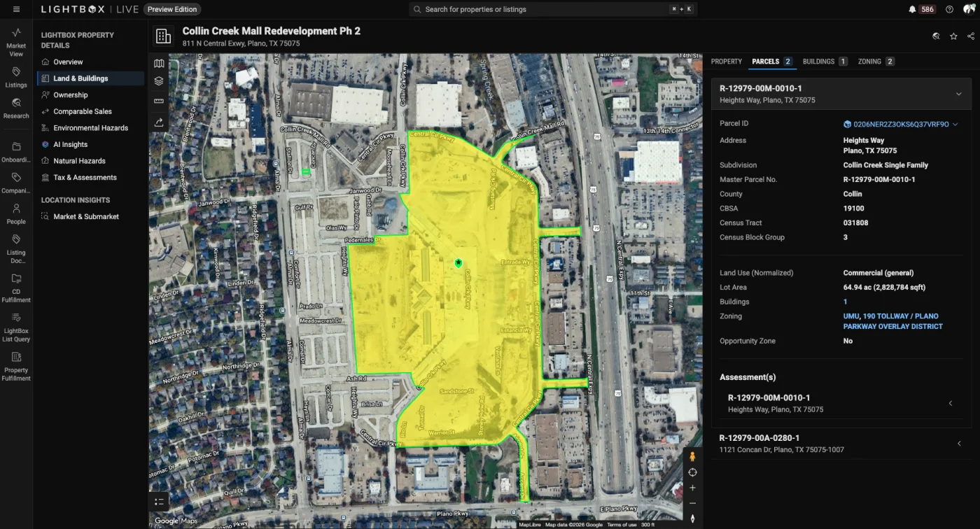
Task: Click the Buildings count link 1
Action: tap(845, 302)
